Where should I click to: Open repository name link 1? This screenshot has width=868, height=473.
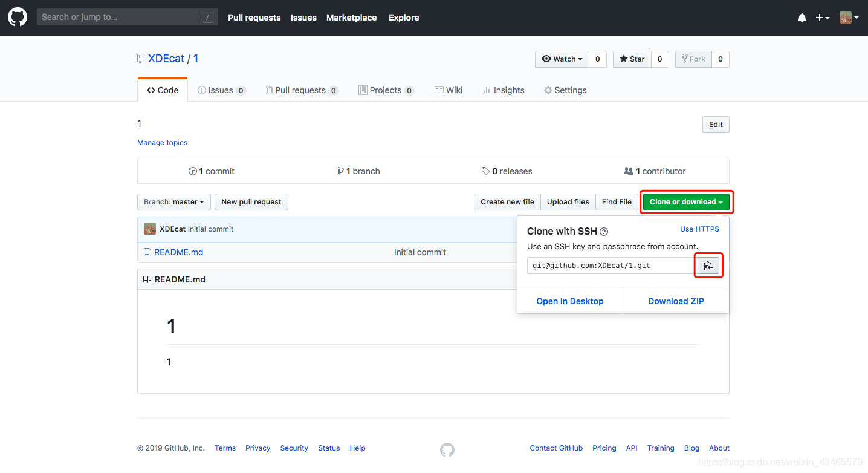196,59
